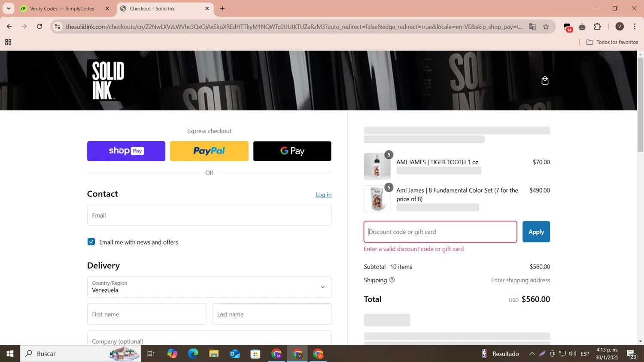Open Windows Start menu
644x362 pixels.
point(10,354)
